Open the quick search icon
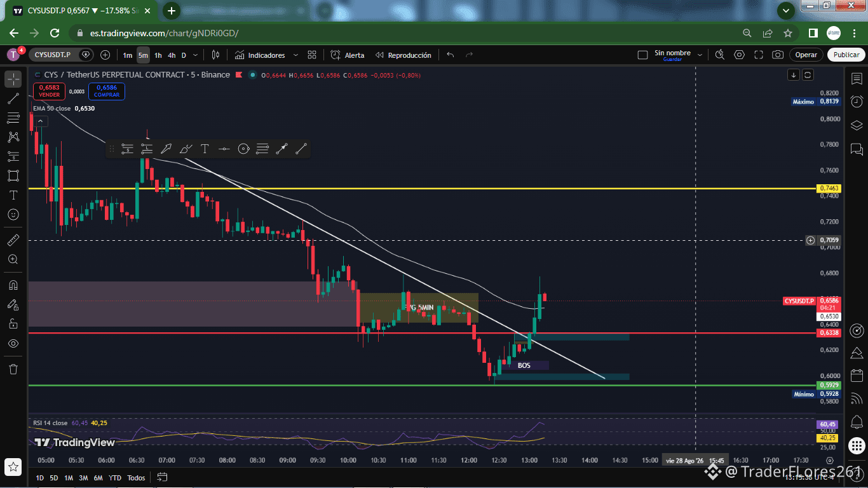This screenshot has height=488, width=868. (720, 55)
